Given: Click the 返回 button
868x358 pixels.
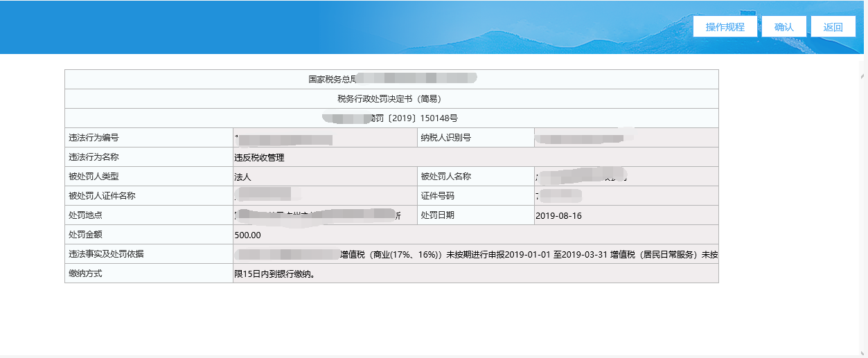Looking at the screenshot, I should coord(833,27).
